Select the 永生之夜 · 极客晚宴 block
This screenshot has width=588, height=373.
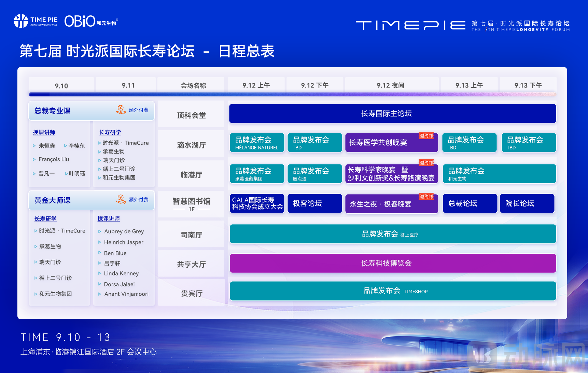point(392,203)
